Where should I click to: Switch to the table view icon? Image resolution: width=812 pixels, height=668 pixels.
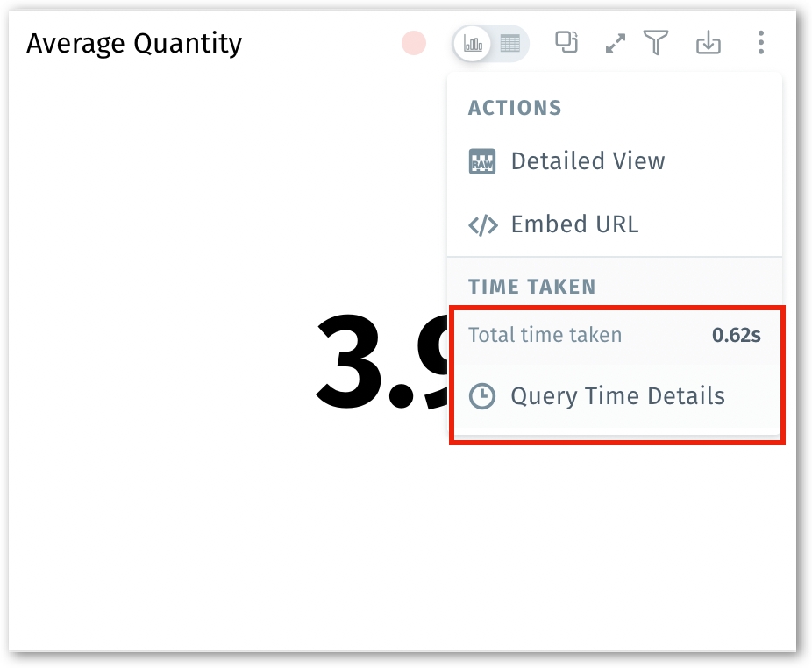[x=509, y=43]
